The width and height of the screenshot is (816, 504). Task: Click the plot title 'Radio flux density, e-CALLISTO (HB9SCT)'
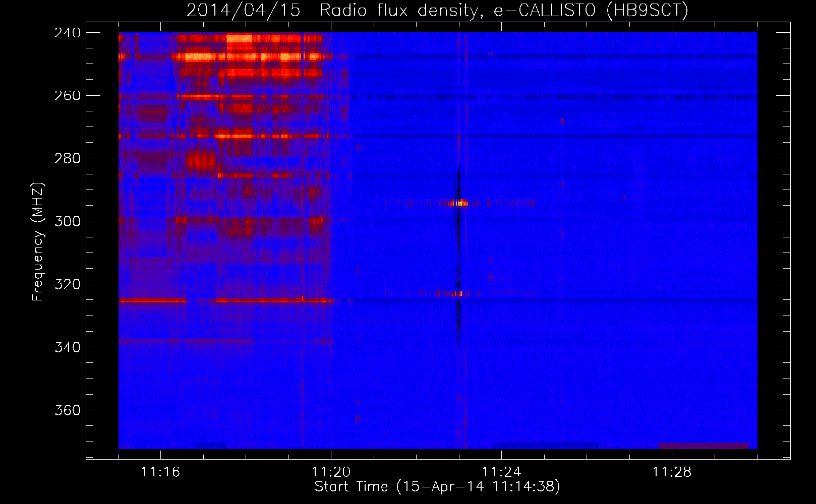click(504, 10)
